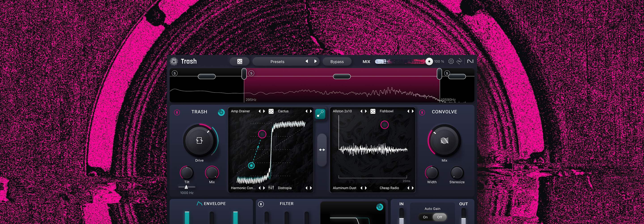This screenshot has height=224, width=644.
Task: Click the teal plus icon in TRASH module
Action: pos(221,112)
